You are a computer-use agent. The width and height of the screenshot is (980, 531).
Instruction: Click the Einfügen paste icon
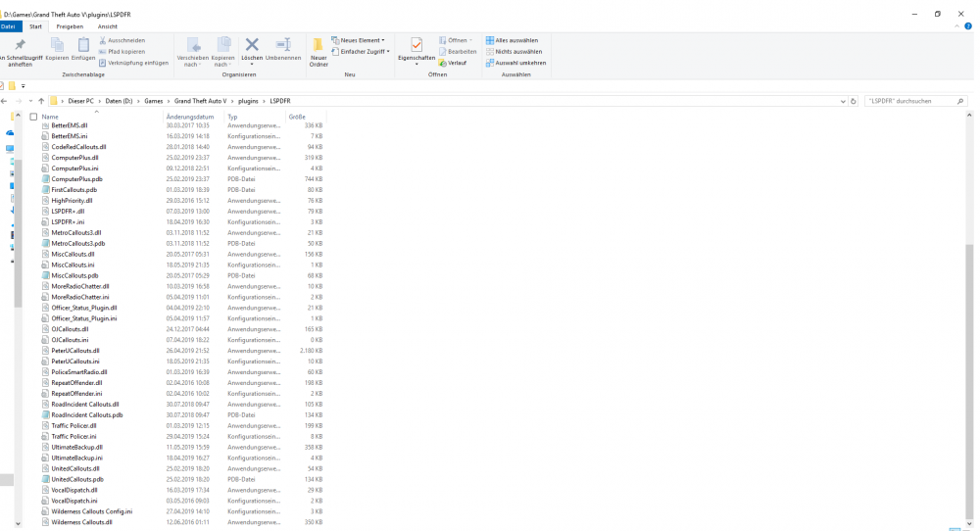83,49
